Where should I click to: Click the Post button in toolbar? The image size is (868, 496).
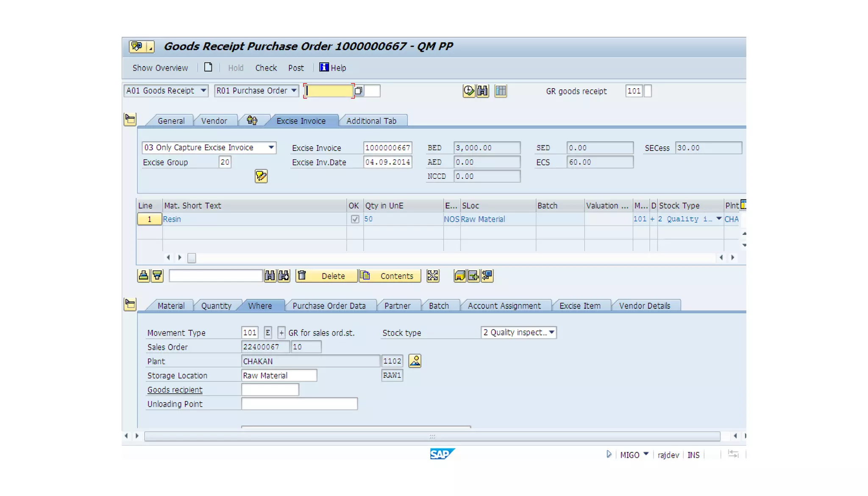(x=296, y=68)
